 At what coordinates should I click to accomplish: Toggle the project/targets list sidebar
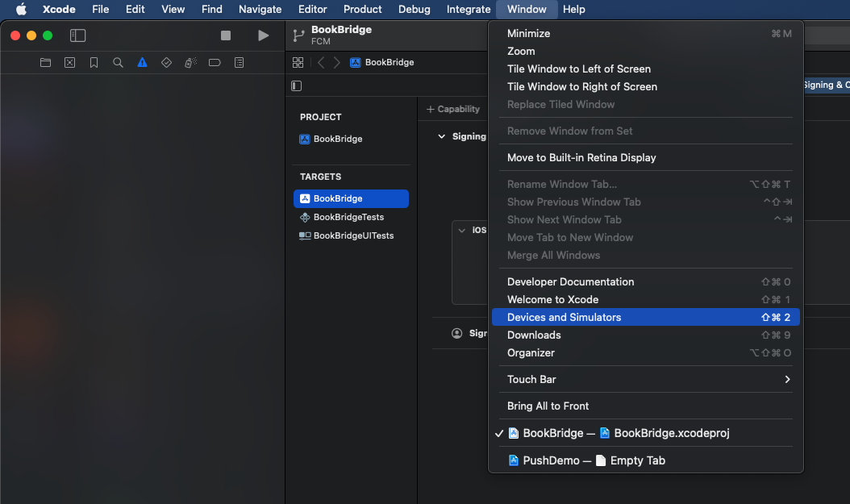pyautogui.click(x=297, y=85)
